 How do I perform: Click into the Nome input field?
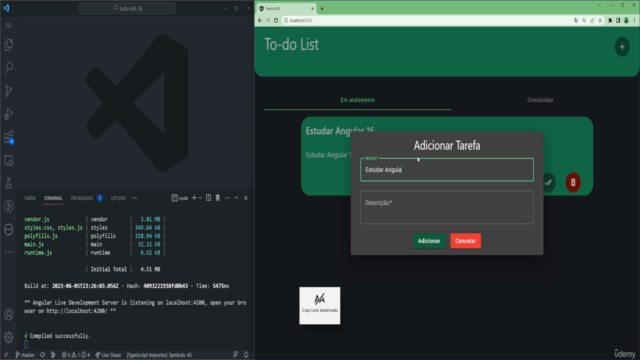click(x=447, y=170)
